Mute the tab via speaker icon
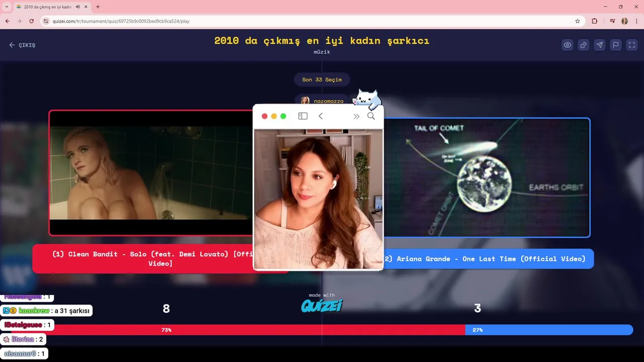This screenshot has width=644, height=362. pyautogui.click(x=77, y=7)
